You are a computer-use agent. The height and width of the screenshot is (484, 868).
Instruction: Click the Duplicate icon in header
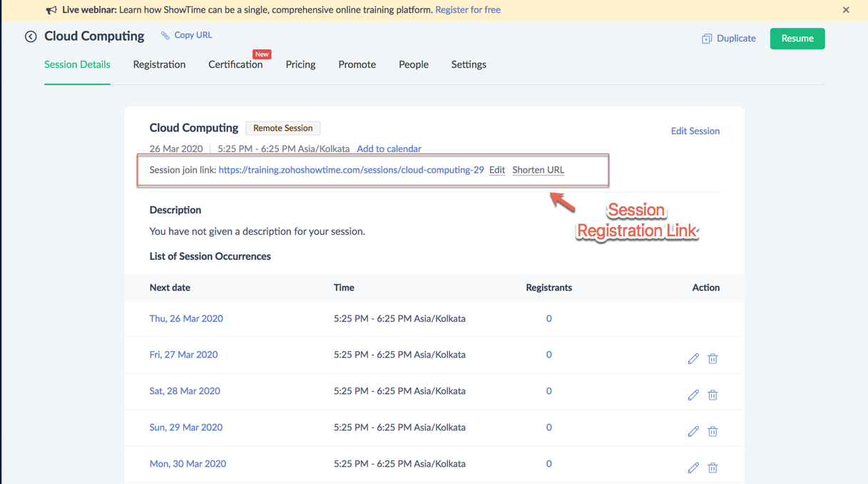pos(707,39)
